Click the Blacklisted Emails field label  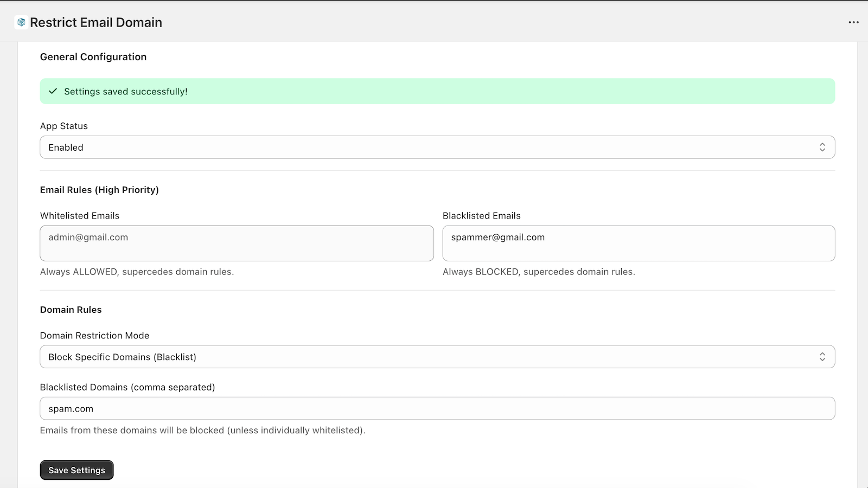482,216
